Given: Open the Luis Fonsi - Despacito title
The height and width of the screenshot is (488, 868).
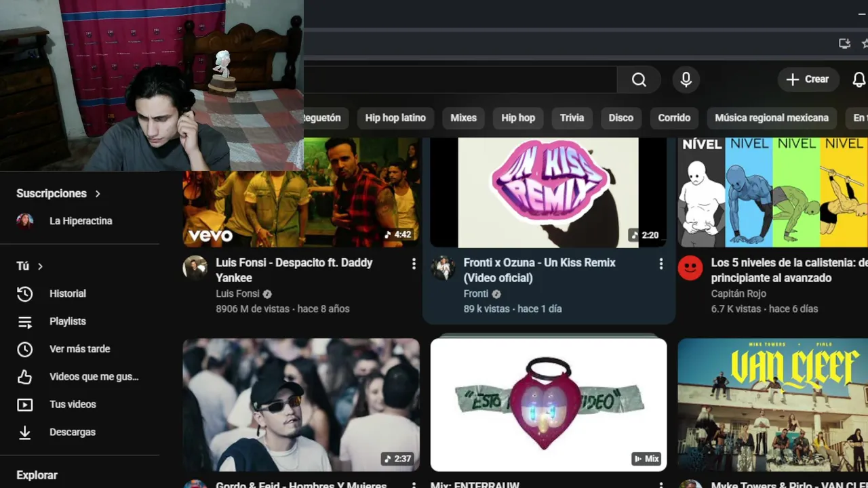Looking at the screenshot, I should (x=294, y=270).
